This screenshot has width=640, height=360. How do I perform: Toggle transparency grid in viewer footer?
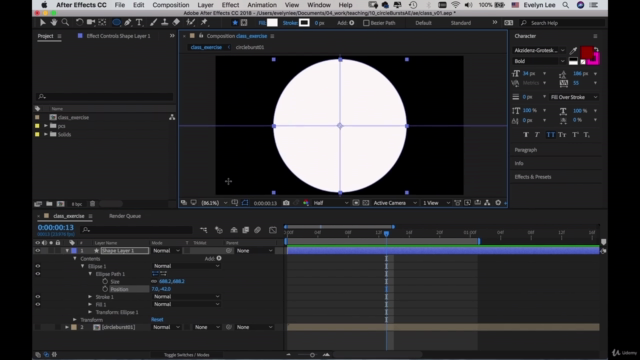[366, 203]
